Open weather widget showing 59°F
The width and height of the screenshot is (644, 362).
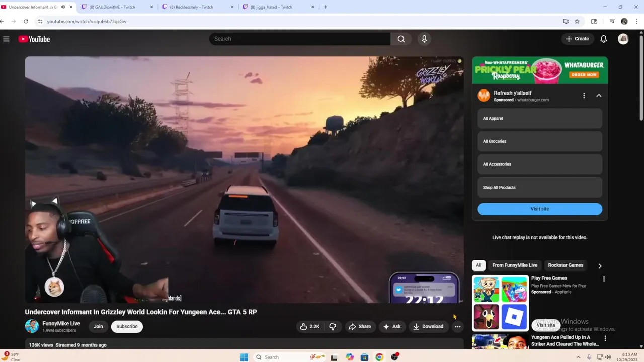(11, 357)
